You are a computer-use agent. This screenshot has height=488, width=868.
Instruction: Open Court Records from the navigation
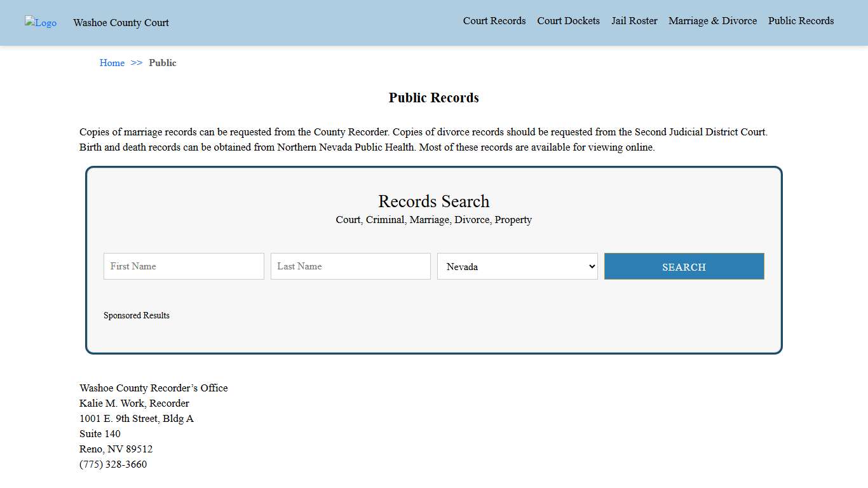click(x=494, y=21)
